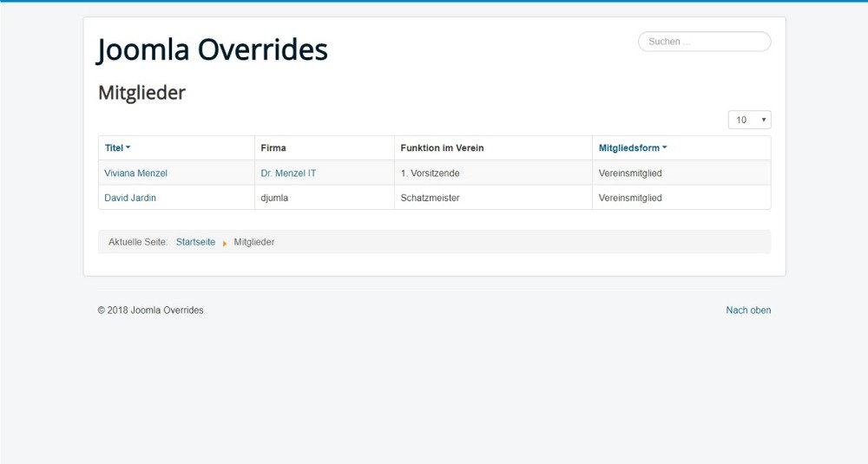The image size is (868, 464).
Task: Open David Jardin member entry
Action: tap(130, 198)
